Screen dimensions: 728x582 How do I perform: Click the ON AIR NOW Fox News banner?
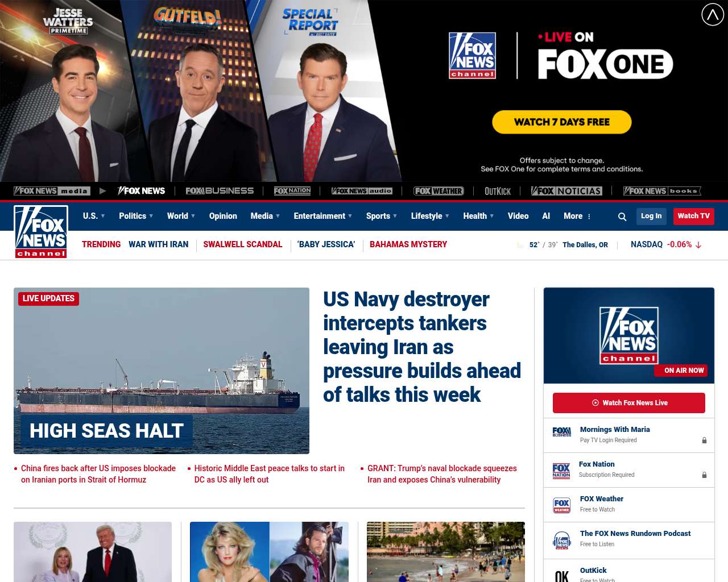(629, 335)
